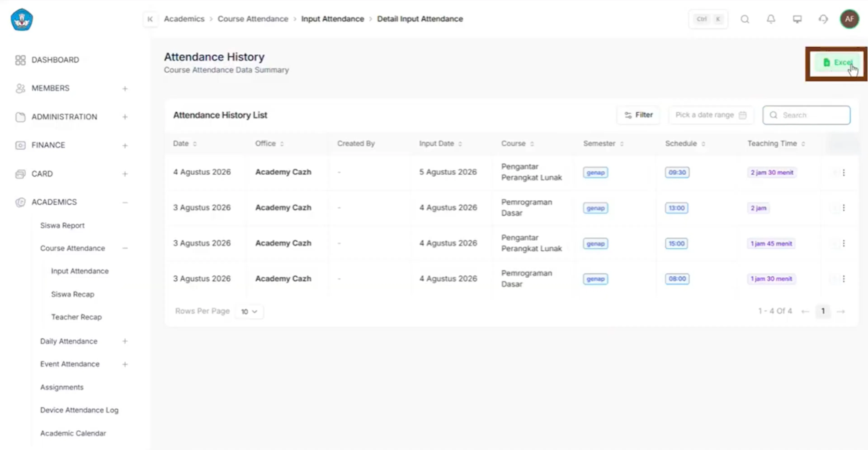Open row actions for the 08:00 schedule row

tap(844, 279)
